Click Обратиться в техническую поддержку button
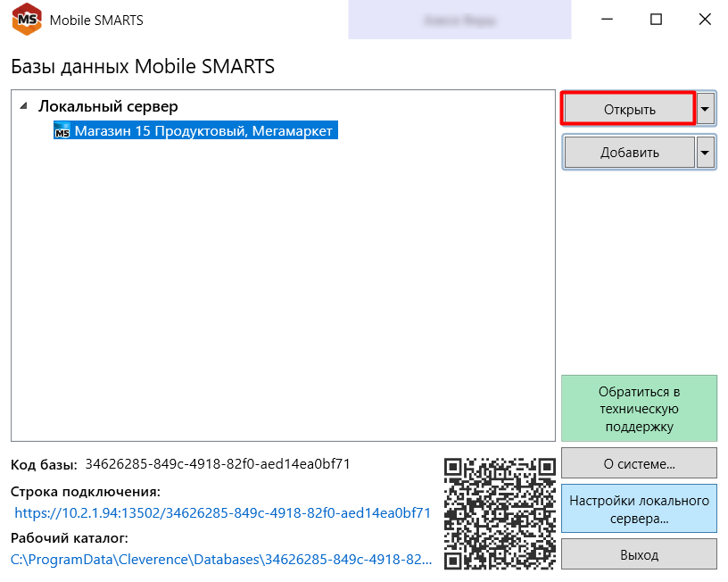Image resolution: width=728 pixels, height=582 pixels. [x=639, y=409]
